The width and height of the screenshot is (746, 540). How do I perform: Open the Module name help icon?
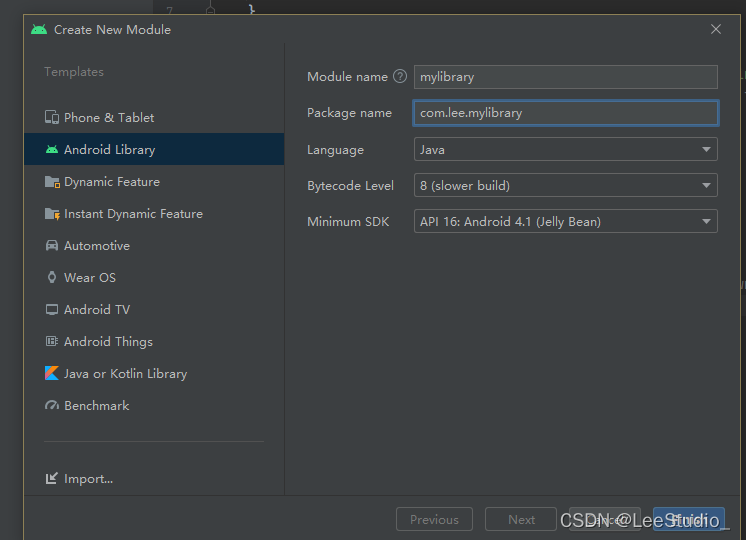click(x=400, y=76)
